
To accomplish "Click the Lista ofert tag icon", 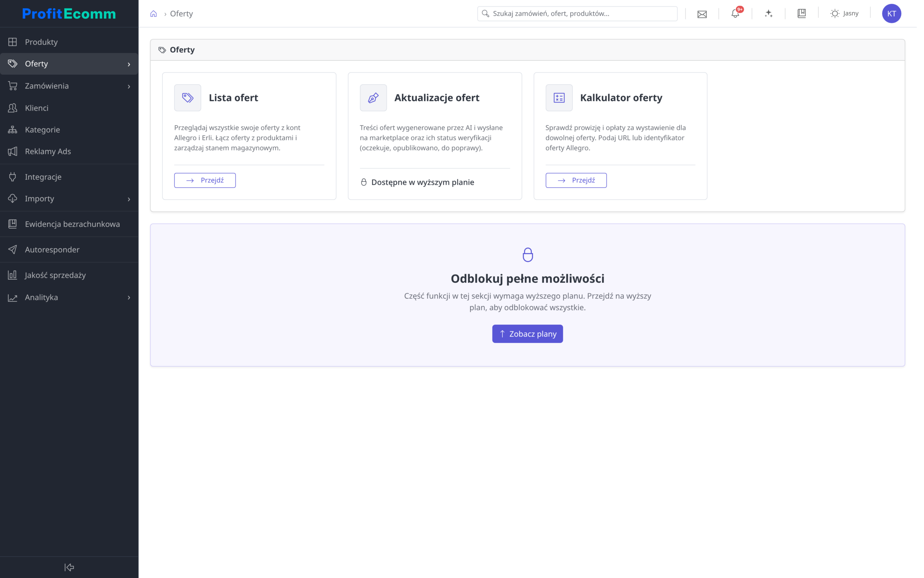I will 187,98.
